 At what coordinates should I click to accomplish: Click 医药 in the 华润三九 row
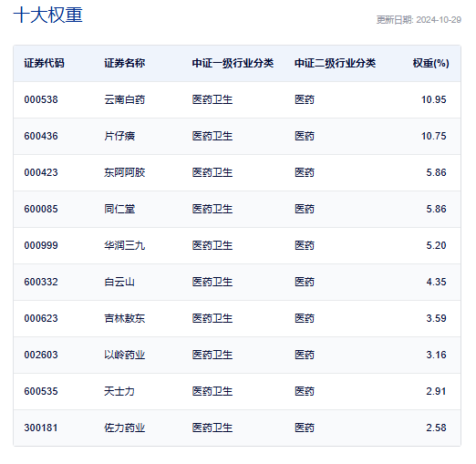pos(305,245)
